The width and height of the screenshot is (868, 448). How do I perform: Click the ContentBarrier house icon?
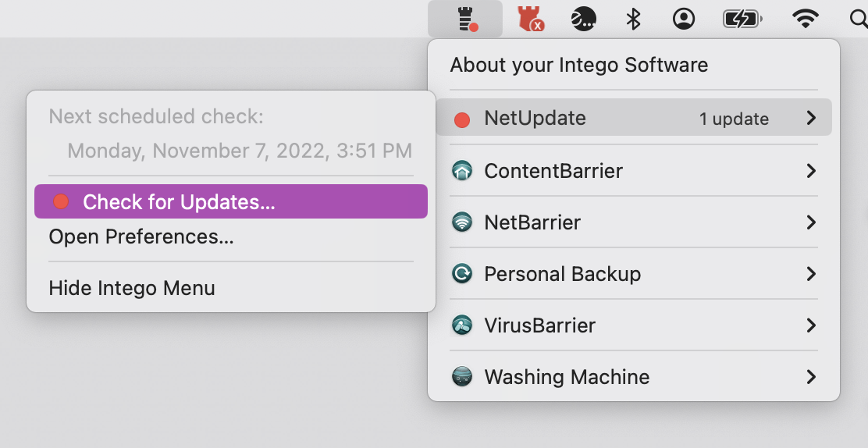(461, 171)
